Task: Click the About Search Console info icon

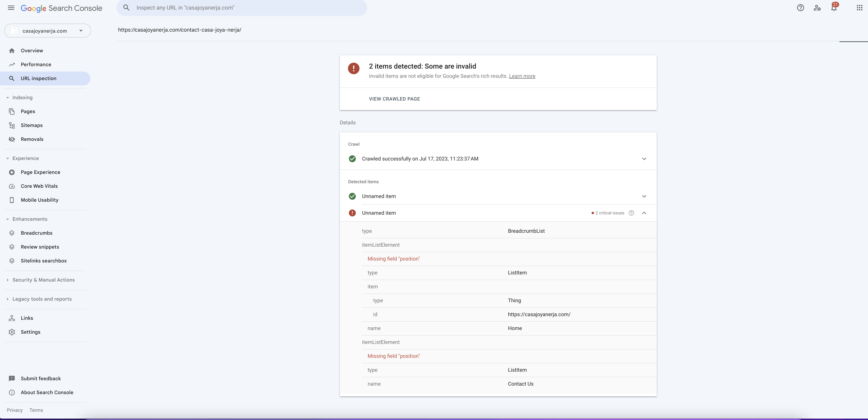Action: (x=12, y=392)
